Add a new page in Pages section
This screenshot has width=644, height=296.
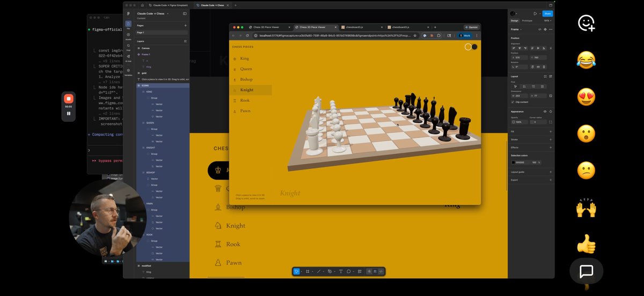click(186, 25)
